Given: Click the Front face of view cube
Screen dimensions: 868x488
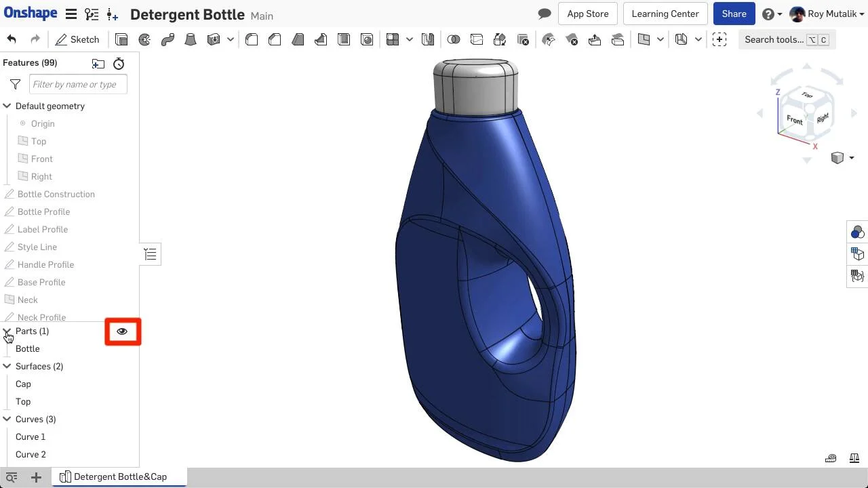Looking at the screenshot, I should click(x=794, y=120).
